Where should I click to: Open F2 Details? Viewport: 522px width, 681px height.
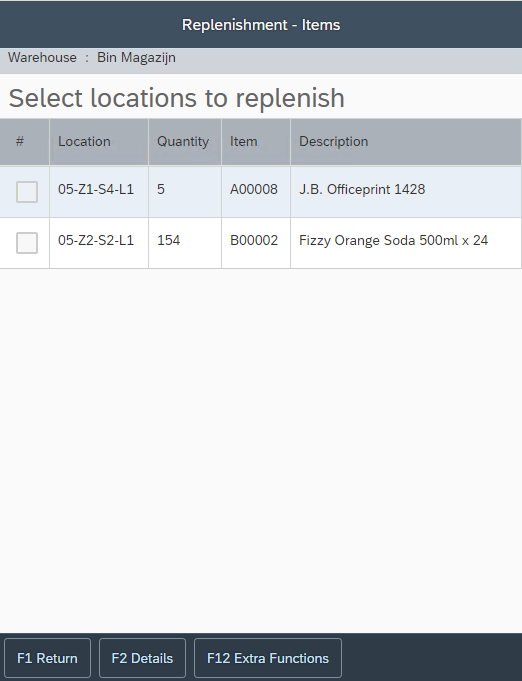(142, 658)
